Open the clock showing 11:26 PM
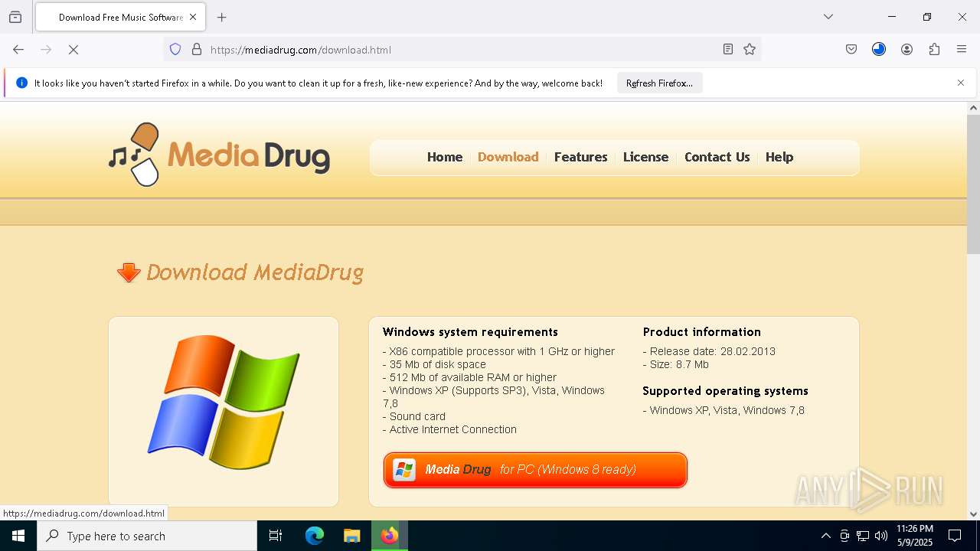Viewport: 980px width, 551px height. pyautogui.click(x=914, y=536)
